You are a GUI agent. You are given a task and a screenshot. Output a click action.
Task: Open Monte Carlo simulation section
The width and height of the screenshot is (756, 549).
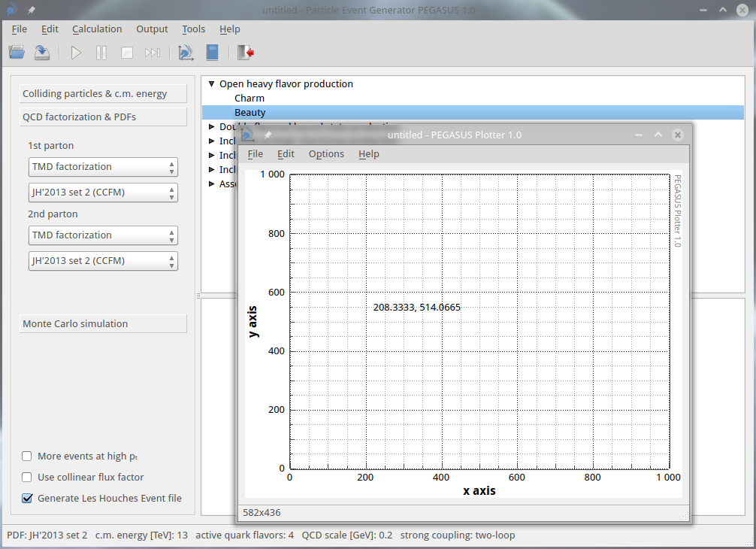(103, 324)
